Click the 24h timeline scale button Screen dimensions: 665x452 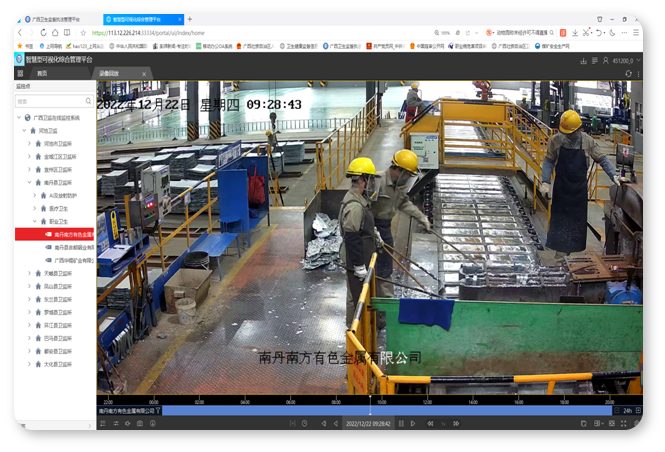coord(627,410)
